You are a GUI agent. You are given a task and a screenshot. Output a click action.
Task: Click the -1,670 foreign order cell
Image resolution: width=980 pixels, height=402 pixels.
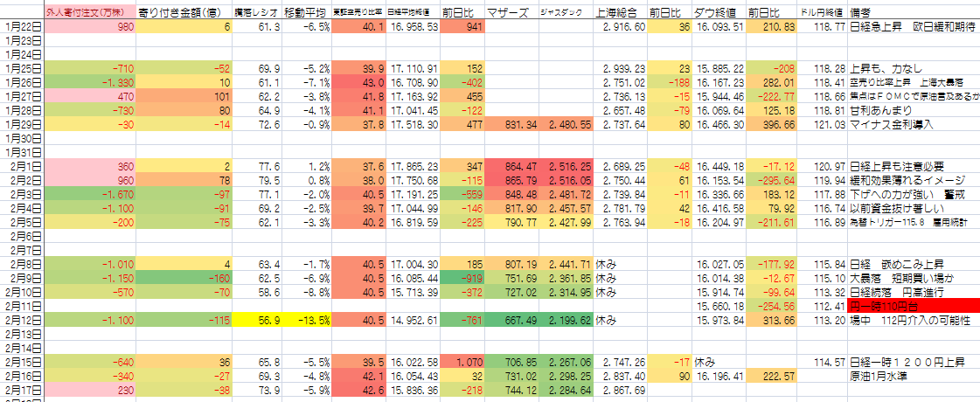click(86, 195)
